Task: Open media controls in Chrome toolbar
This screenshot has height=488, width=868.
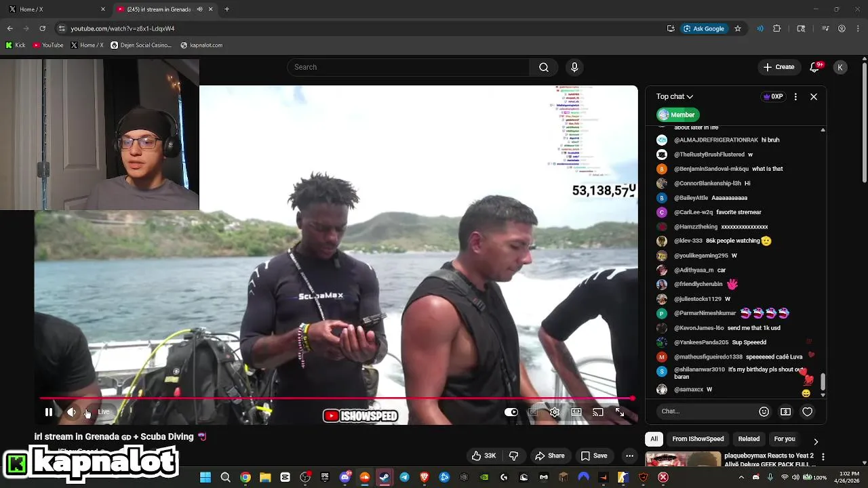Action: pos(825,28)
